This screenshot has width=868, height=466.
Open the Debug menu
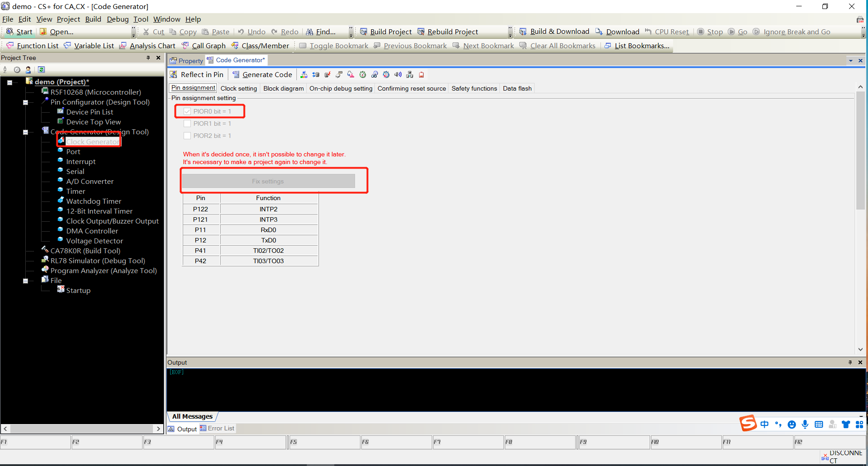click(118, 19)
